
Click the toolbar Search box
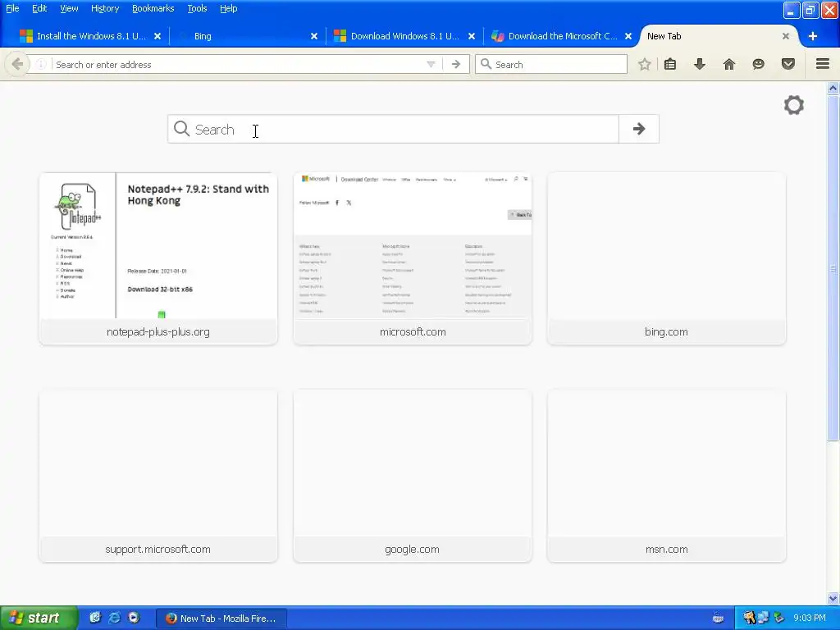551,64
